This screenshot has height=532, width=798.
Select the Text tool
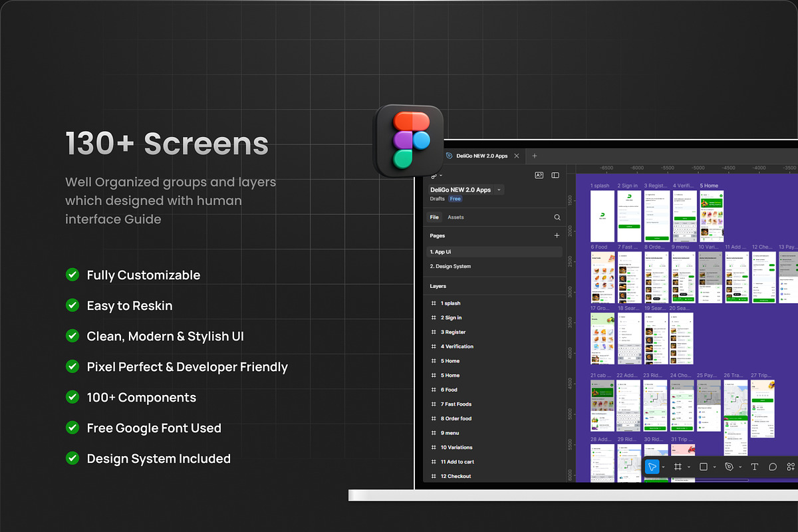tap(755, 467)
